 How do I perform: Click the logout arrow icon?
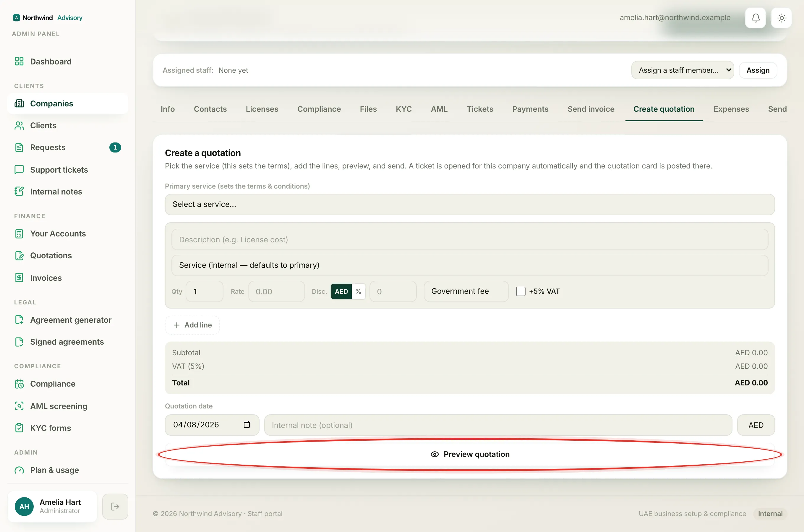click(x=115, y=507)
